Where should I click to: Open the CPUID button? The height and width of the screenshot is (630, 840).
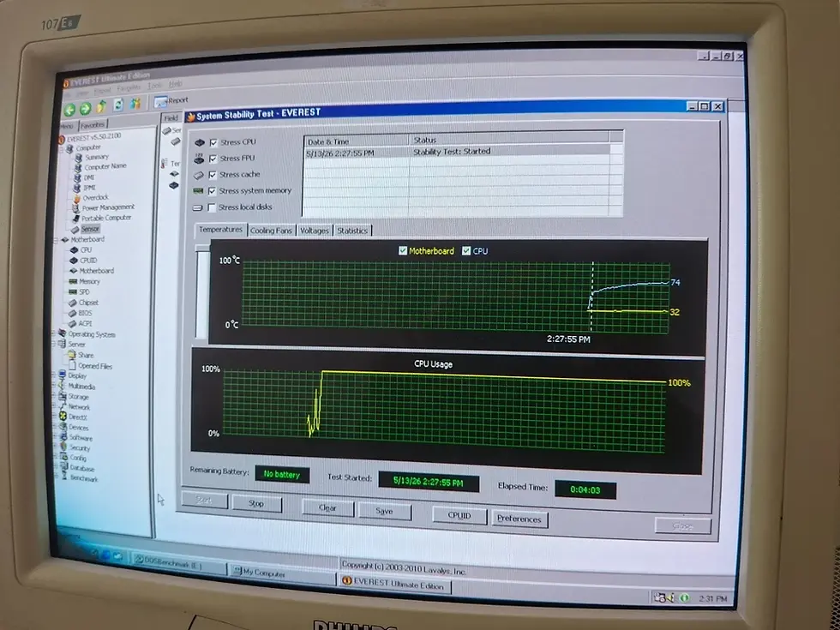pyautogui.click(x=459, y=515)
